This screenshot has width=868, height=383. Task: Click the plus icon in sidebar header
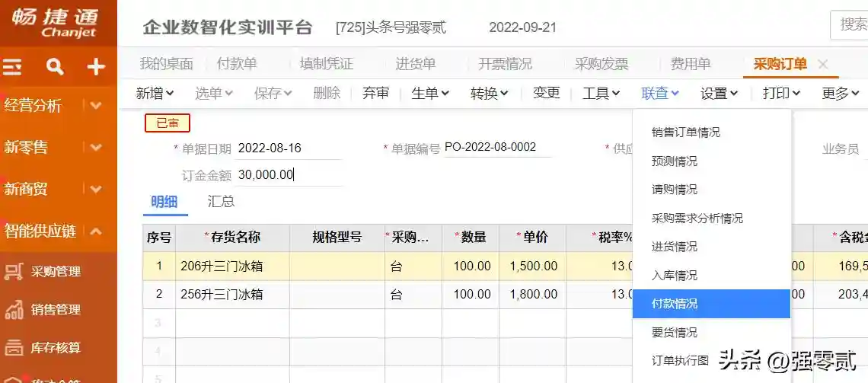[96, 67]
